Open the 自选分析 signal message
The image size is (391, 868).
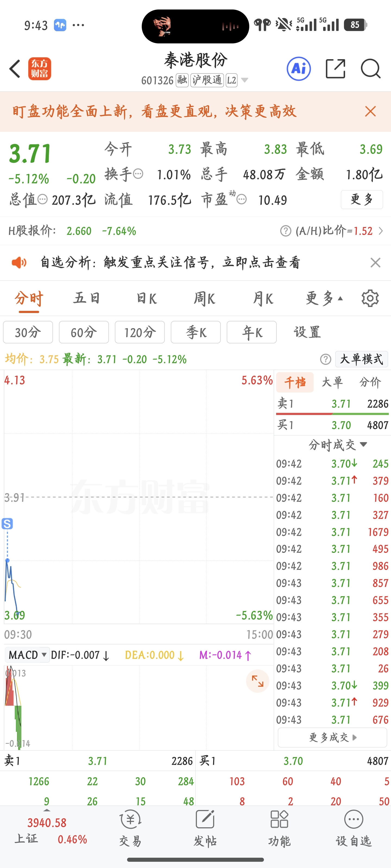(x=170, y=263)
